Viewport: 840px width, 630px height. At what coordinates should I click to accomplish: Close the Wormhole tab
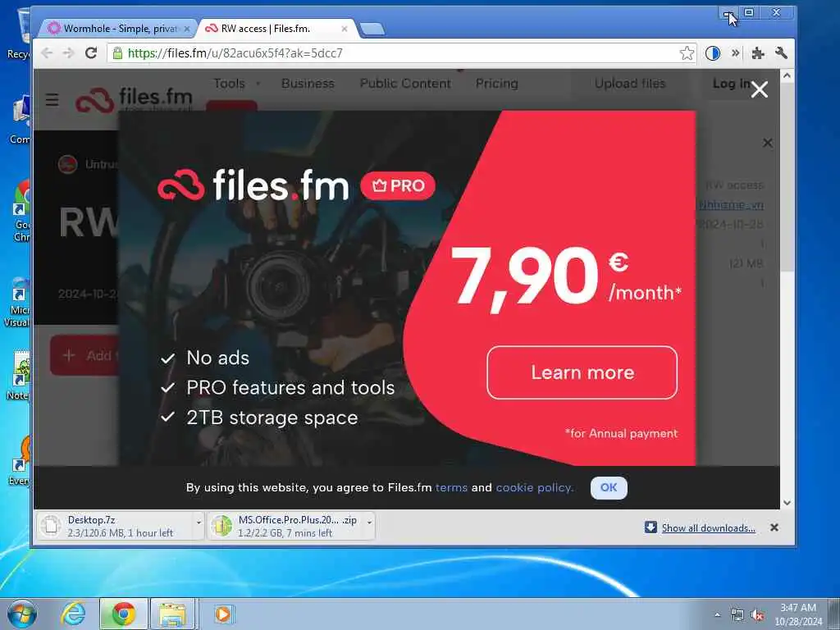click(187, 29)
